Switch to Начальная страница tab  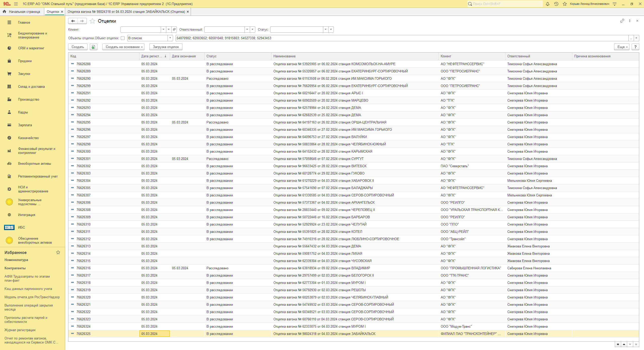pos(22,12)
